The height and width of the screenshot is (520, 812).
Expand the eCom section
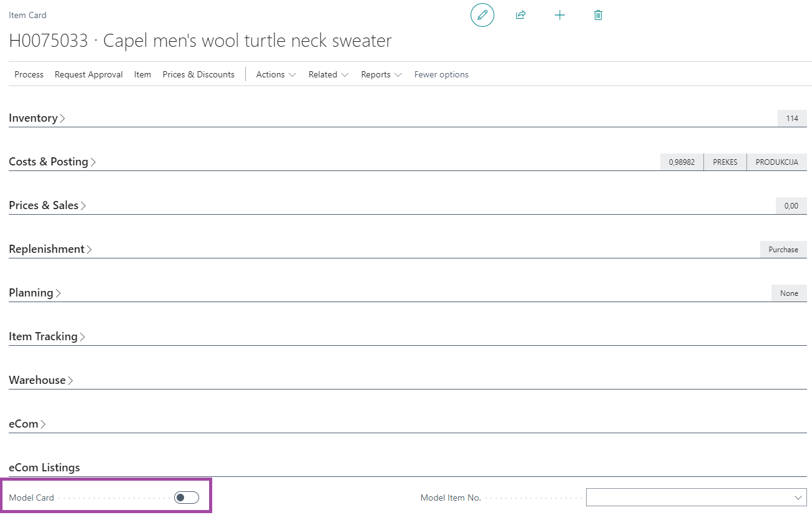coord(27,424)
